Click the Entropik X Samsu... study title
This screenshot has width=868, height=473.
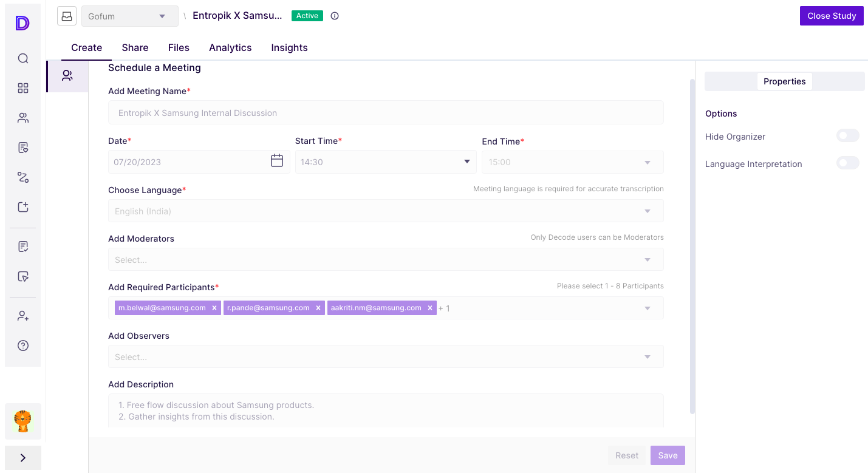238,16
